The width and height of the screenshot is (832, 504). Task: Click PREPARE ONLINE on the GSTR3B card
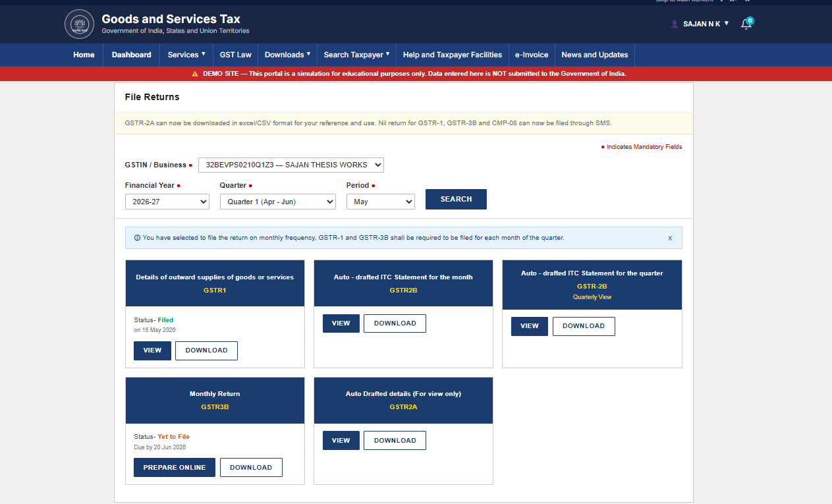click(x=175, y=467)
